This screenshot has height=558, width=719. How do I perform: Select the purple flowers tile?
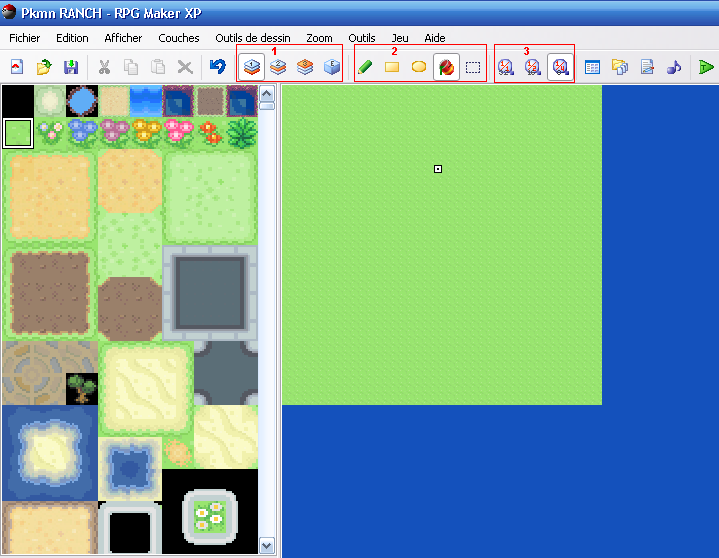tap(114, 133)
